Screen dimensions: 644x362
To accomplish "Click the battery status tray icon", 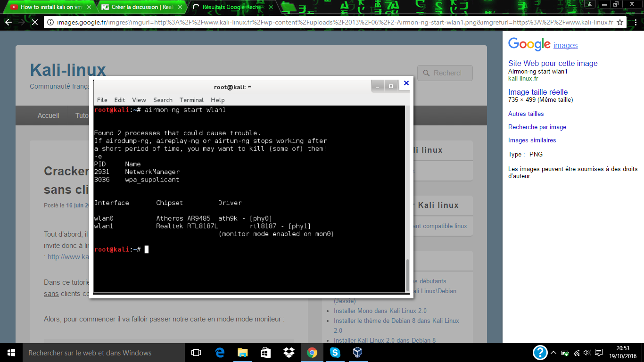I will (x=565, y=353).
